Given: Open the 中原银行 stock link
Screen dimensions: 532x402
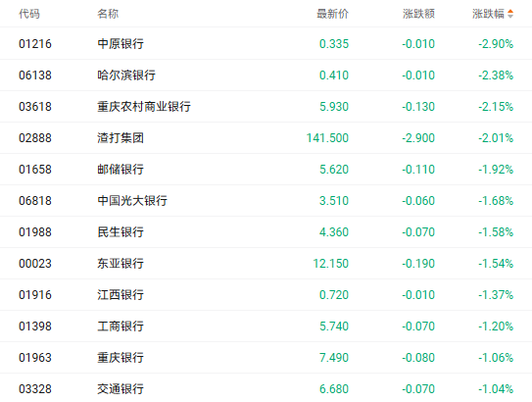Looking at the screenshot, I should click(x=121, y=44).
